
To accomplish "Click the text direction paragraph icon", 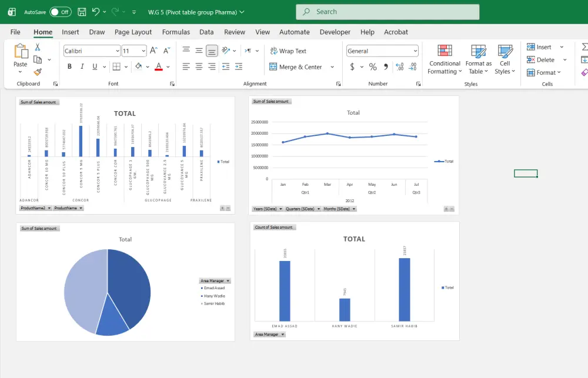I will pos(248,51).
